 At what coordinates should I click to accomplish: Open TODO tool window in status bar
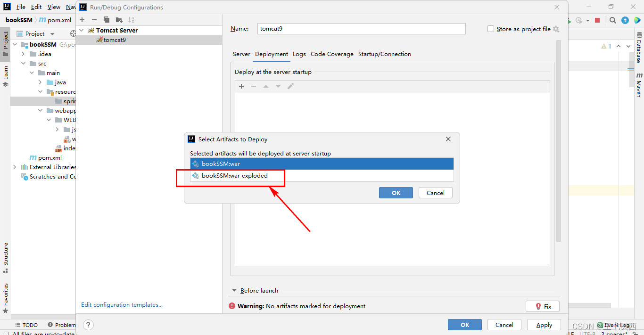point(26,325)
